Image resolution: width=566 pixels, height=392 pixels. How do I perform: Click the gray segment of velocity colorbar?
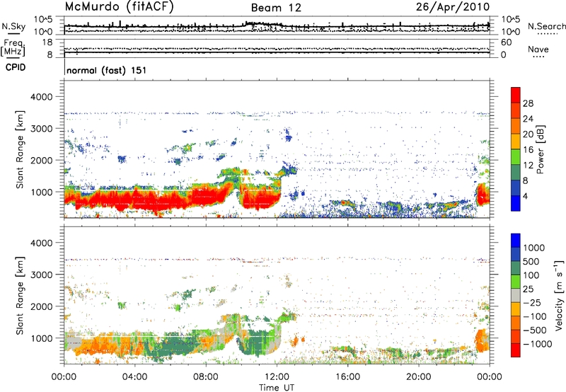[516, 296]
